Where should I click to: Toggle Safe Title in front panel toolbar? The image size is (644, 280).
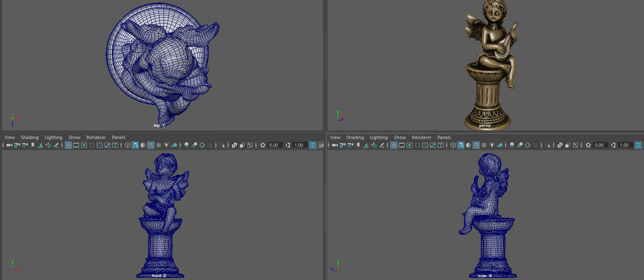coord(115,145)
